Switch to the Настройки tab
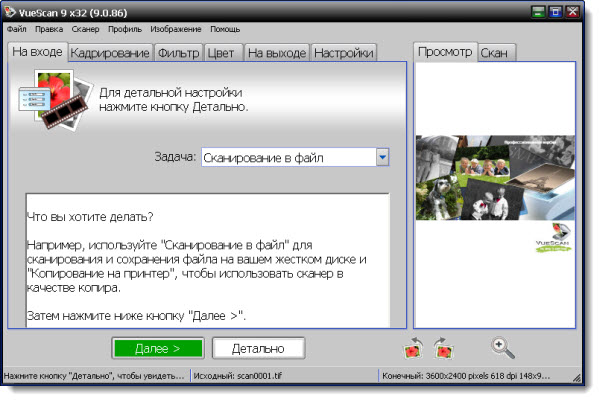600x401 pixels. [x=344, y=53]
